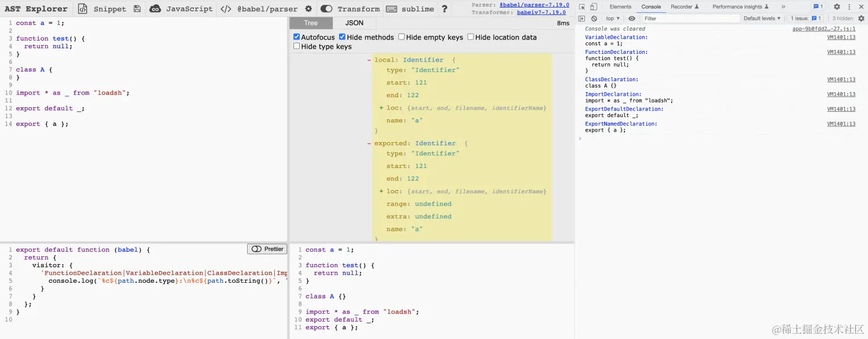Toggle the Transform switch
The image size is (868, 339).
pyautogui.click(x=326, y=9)
